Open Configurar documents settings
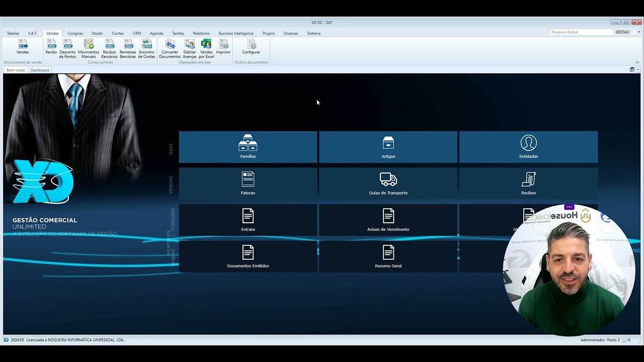 coord(251,47)
